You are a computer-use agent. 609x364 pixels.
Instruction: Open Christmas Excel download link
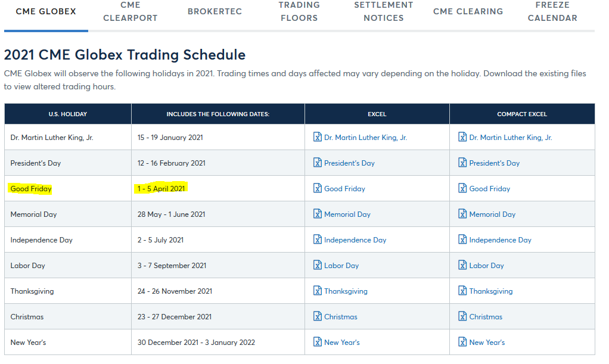341,317
